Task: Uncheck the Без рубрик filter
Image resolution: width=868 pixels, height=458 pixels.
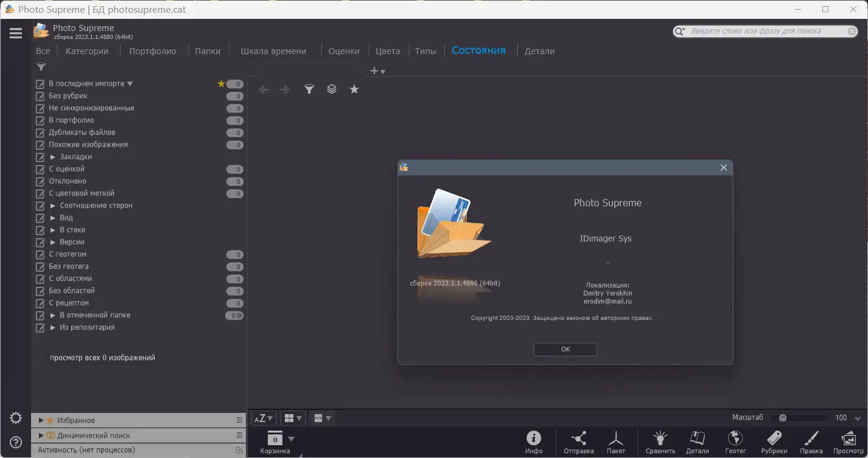Action: [x=41, y=96]
